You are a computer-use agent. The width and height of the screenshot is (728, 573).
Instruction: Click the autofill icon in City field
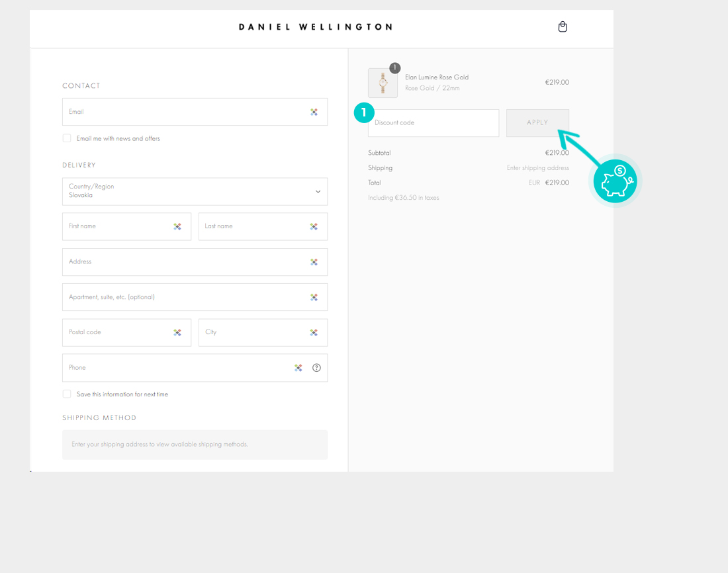coord(314,332)
